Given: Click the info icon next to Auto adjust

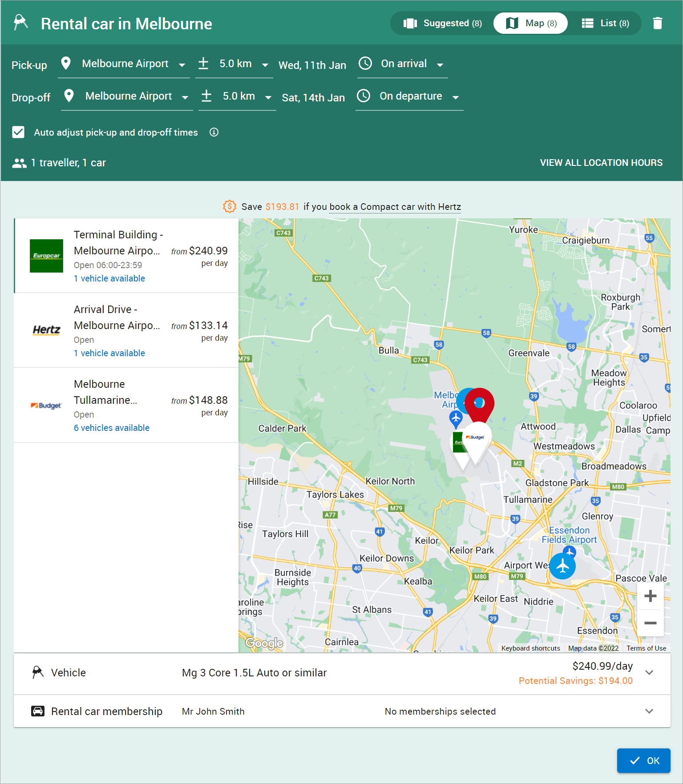Looking at the screenshot, I should (214, 132).
